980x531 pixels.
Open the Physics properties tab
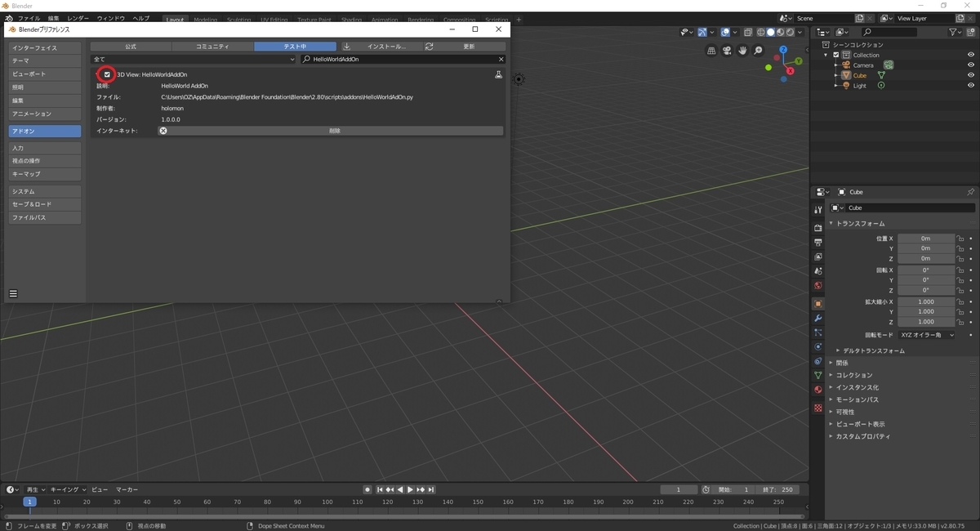pos(817,346)
